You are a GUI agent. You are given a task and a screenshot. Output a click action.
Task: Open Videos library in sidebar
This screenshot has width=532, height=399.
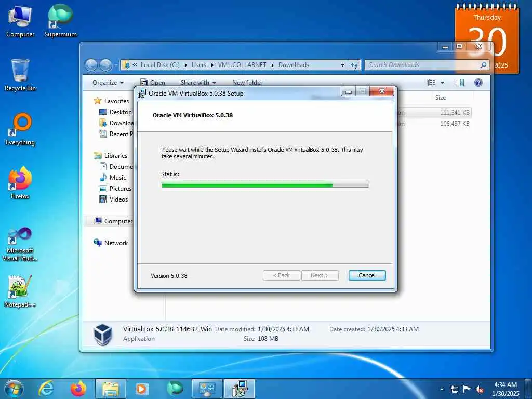113,199
